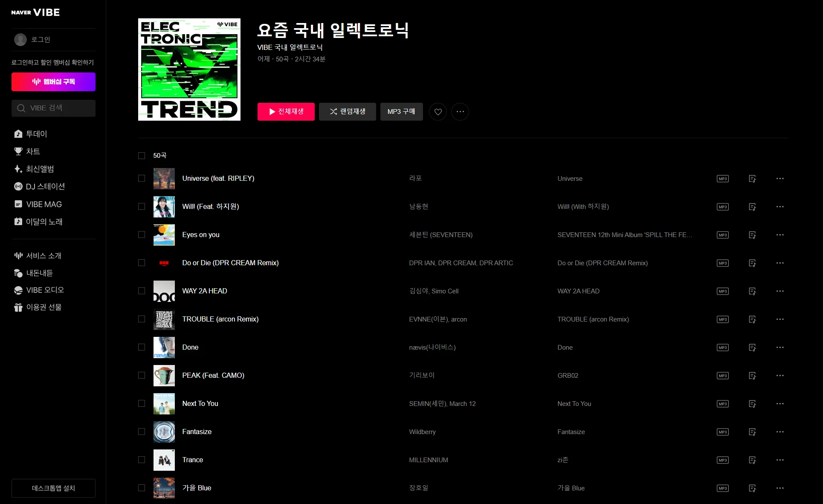This screenshot has width=823, height=504.
Task: Click the MP3 icon for Next To You
Action: click(x=723, y=404)
